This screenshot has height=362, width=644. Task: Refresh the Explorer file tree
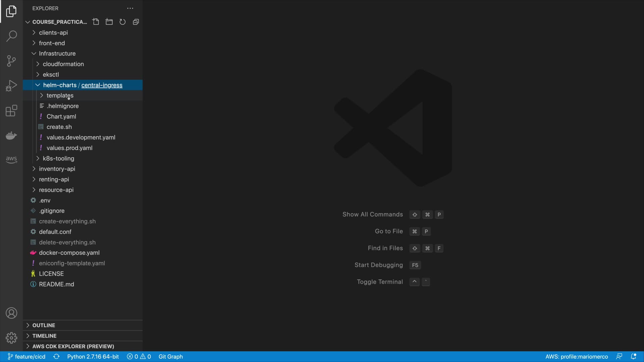click(x=122, y=22)
